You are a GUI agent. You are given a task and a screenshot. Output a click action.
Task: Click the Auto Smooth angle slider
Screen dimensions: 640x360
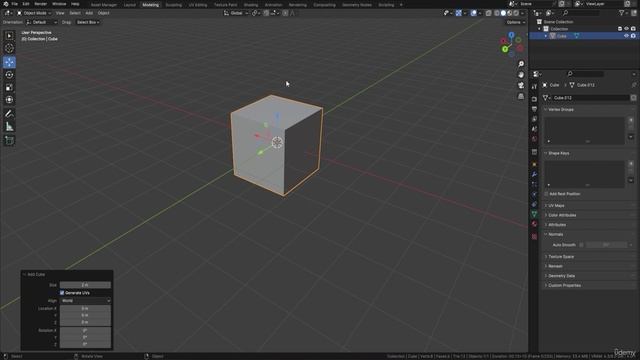click(606, 245)
